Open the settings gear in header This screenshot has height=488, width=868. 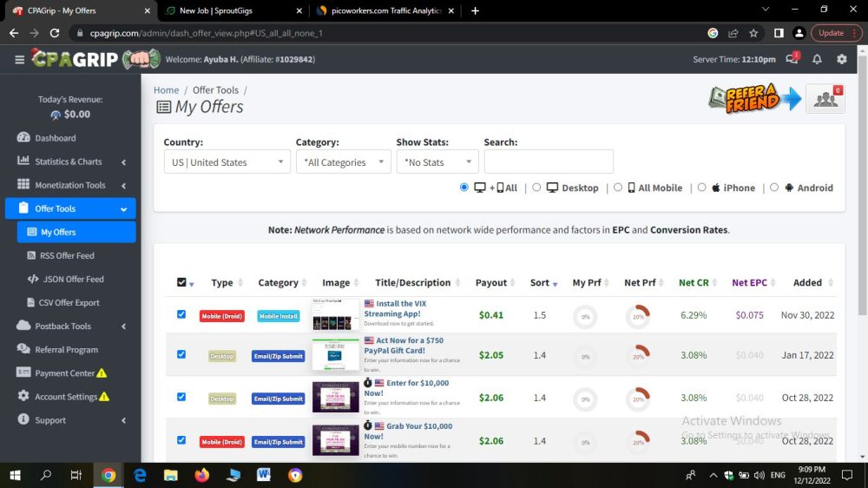coord(841,59)
